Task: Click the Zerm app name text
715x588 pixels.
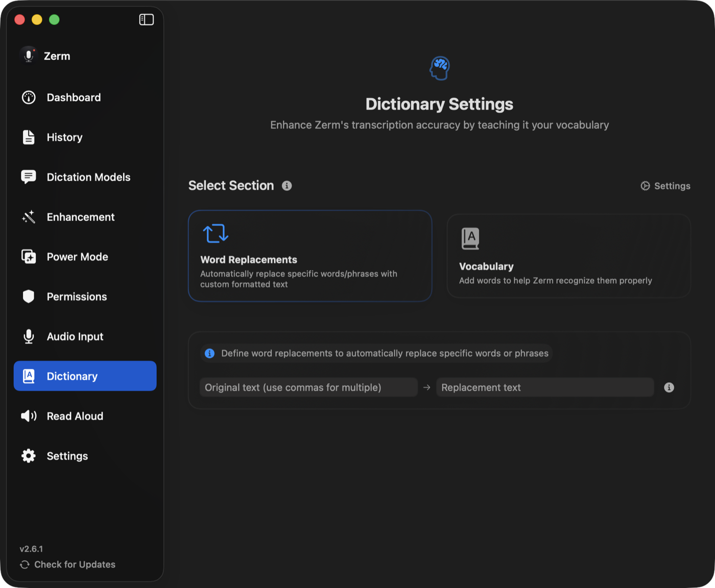Action: [x=57, y=56]
